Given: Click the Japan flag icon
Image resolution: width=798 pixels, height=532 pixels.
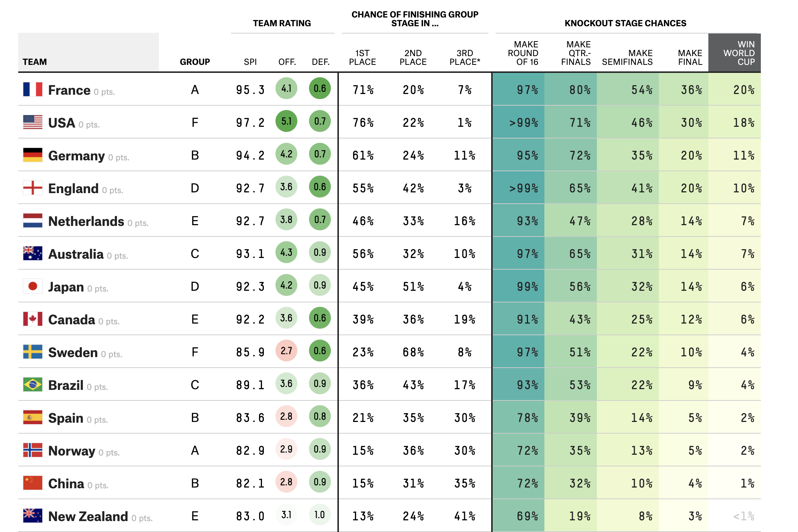Looking at the screenshot, I should tap(33, 286).
